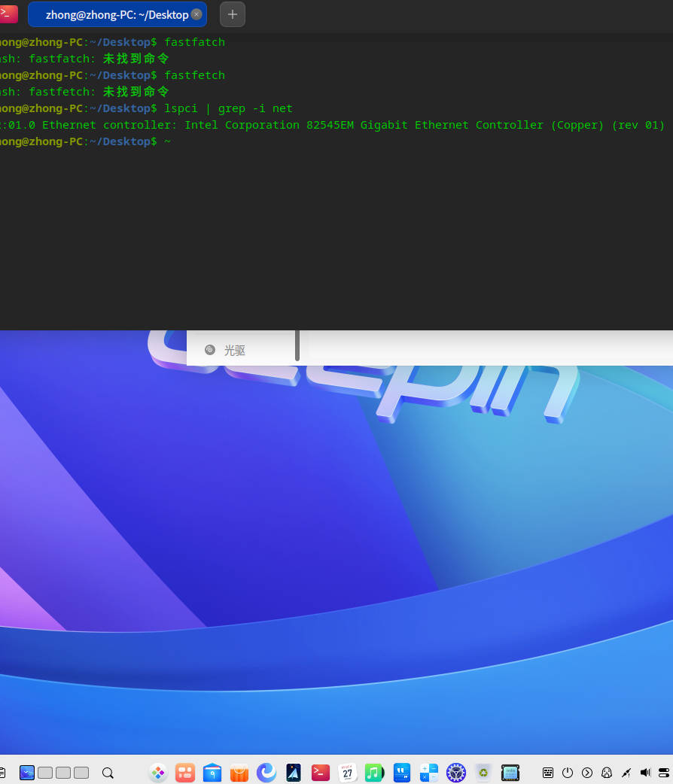Launch the file manager from the dock
The width and height of the screenshot is (673, 784).
pos(212,773)
